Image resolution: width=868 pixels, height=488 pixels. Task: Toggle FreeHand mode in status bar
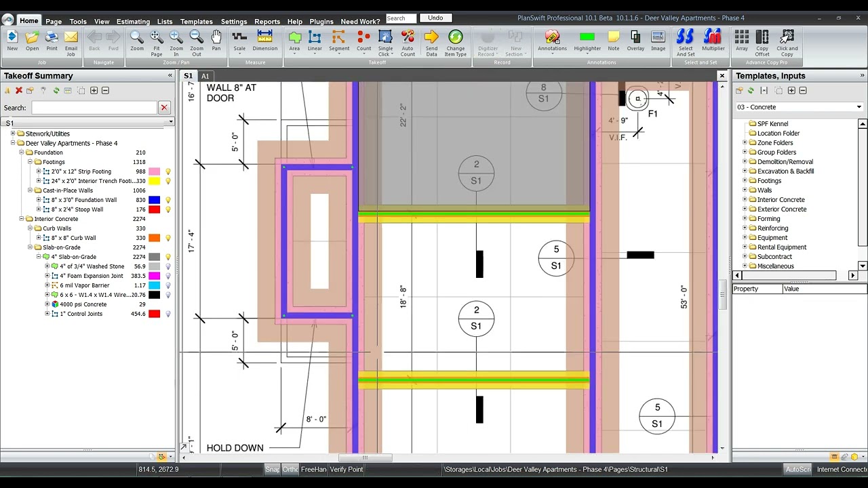[313, 469]
